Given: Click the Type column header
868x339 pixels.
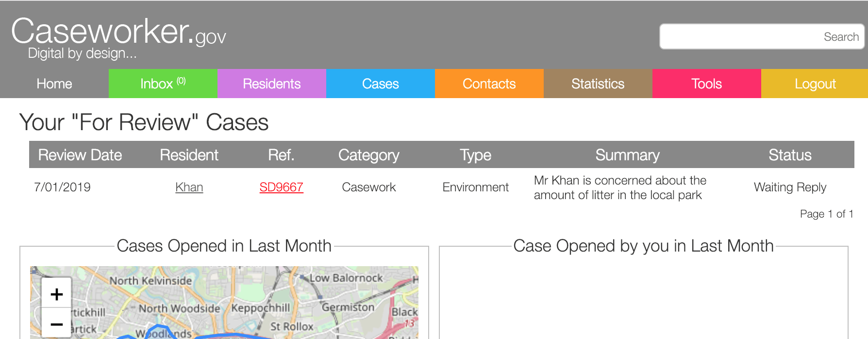Looking at the screenshot, I should 475,155.
